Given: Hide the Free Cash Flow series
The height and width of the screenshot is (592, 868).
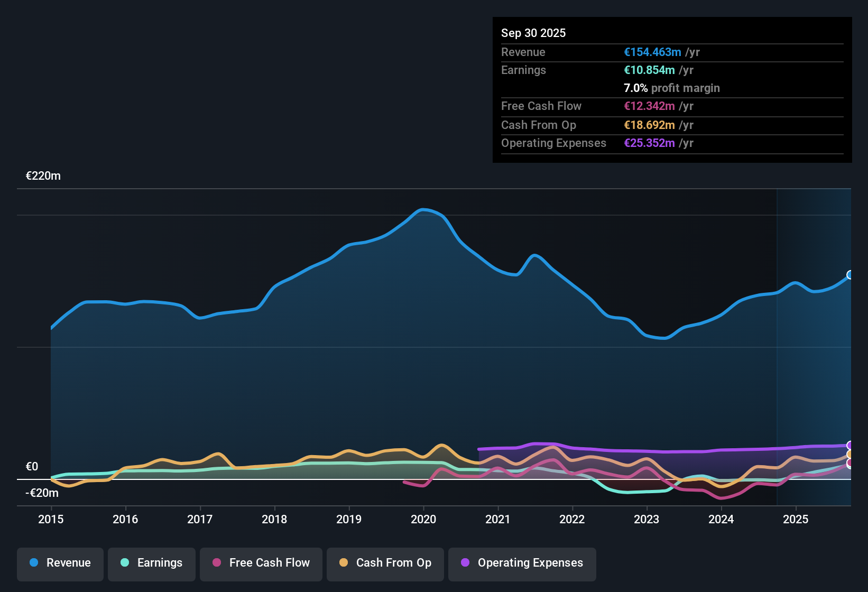Looking at the screenshot, I should [x=261, y=563].
